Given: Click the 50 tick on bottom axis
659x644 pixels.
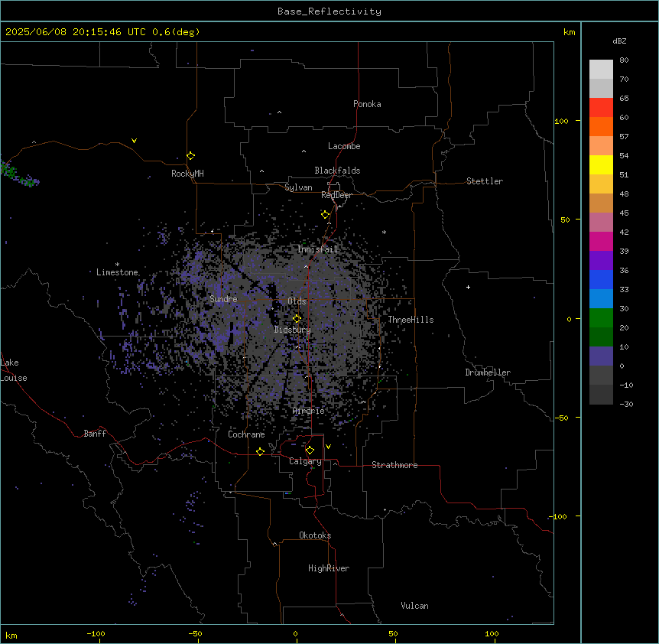Looking at the screenshot, I should tap(393, 633).
